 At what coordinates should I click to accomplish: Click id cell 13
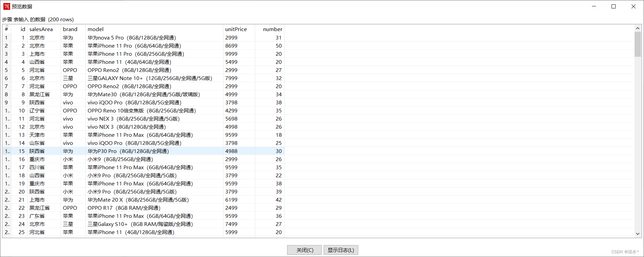[22, 135]
